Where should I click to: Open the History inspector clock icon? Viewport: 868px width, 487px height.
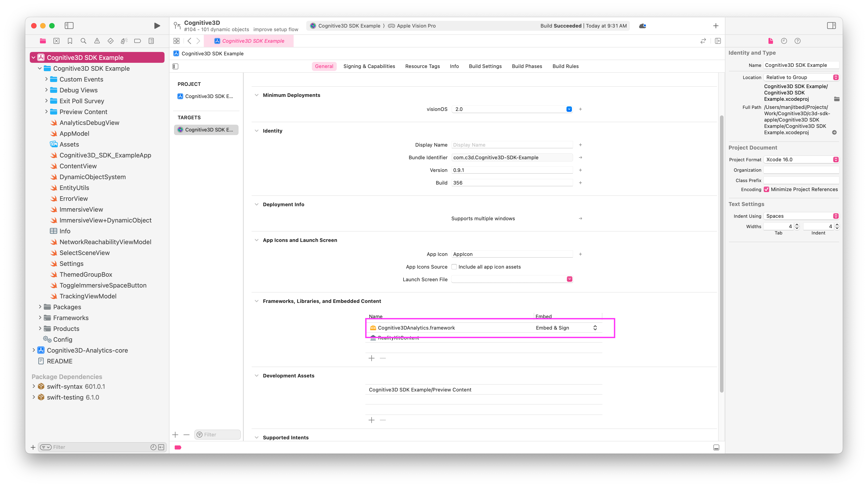784,41
